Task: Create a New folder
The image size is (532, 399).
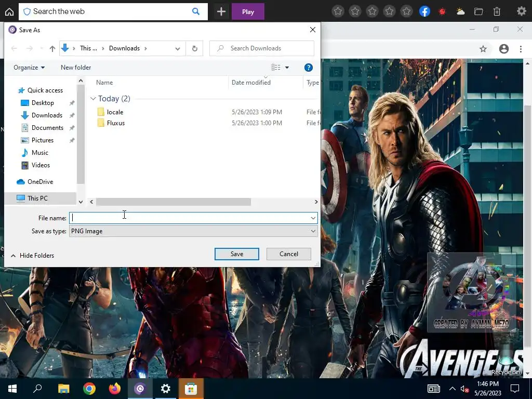Action: pyautogui.click(x=76, y=68)
